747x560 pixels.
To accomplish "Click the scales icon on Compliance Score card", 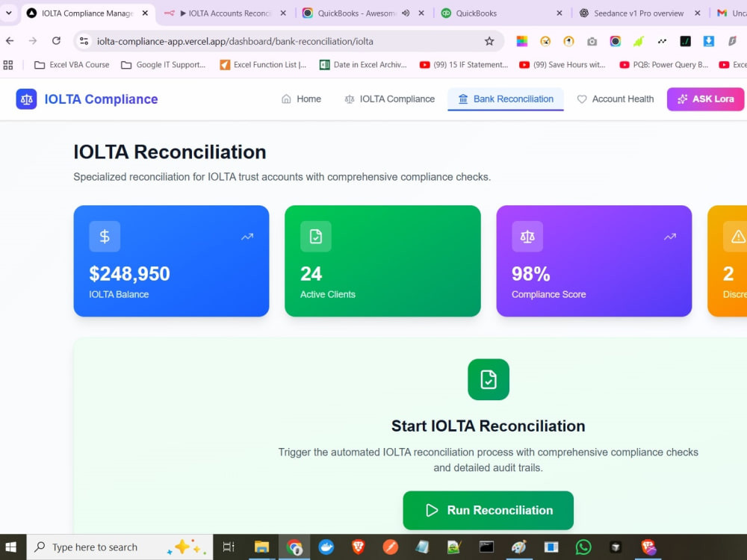I will (527, 236).
